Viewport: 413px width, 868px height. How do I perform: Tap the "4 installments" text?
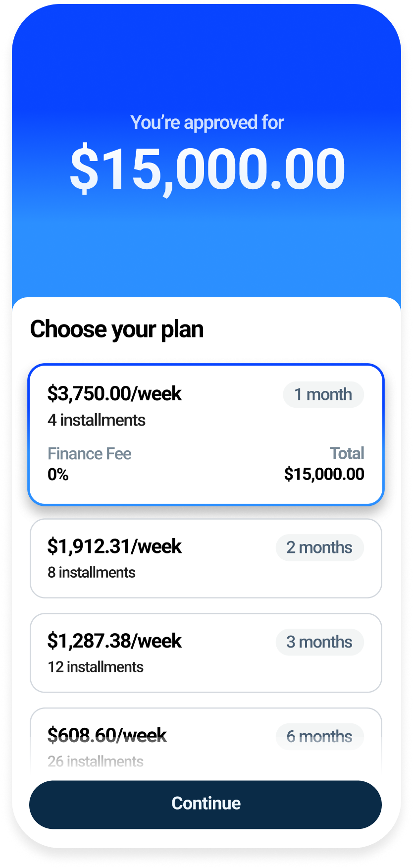pyautogui.click(x=97, y=420)
